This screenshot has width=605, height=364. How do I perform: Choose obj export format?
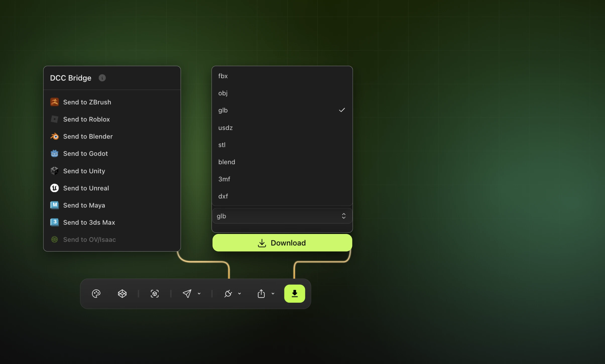[x=282, y=93]
